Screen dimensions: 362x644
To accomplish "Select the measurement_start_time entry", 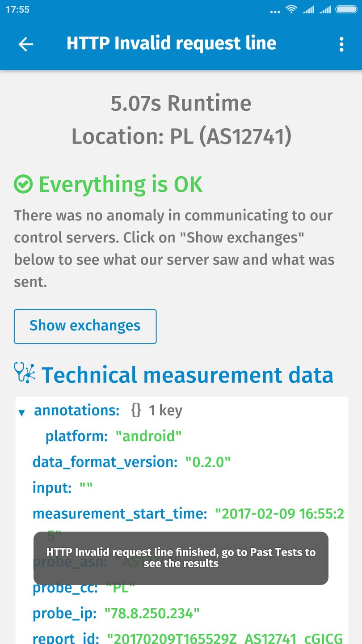I will 119,513.
